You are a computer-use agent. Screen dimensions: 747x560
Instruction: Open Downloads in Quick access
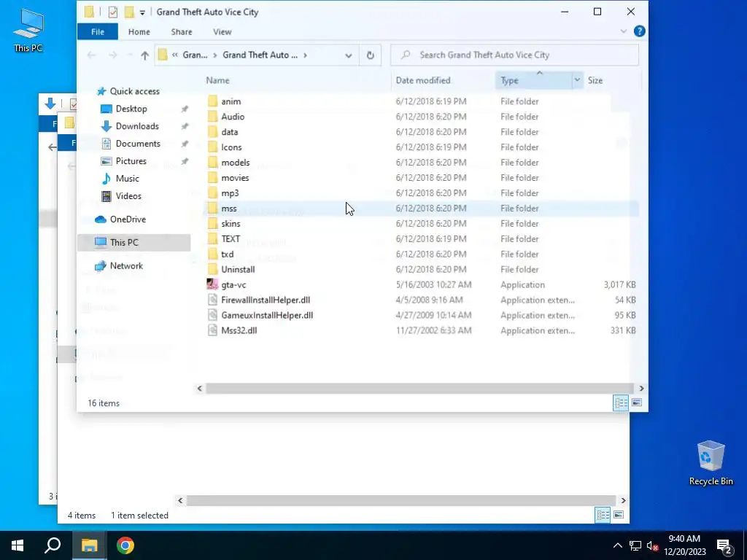point(137,126)
